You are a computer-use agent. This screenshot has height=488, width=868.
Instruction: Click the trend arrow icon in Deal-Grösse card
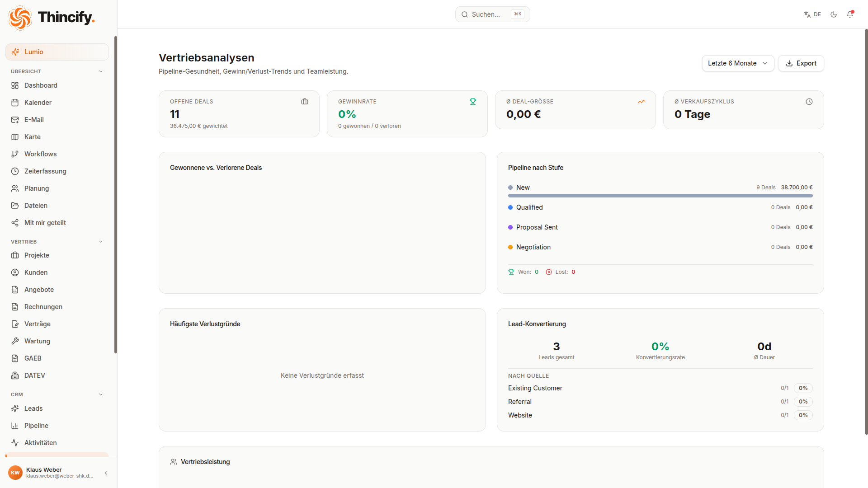coord(641,102)
